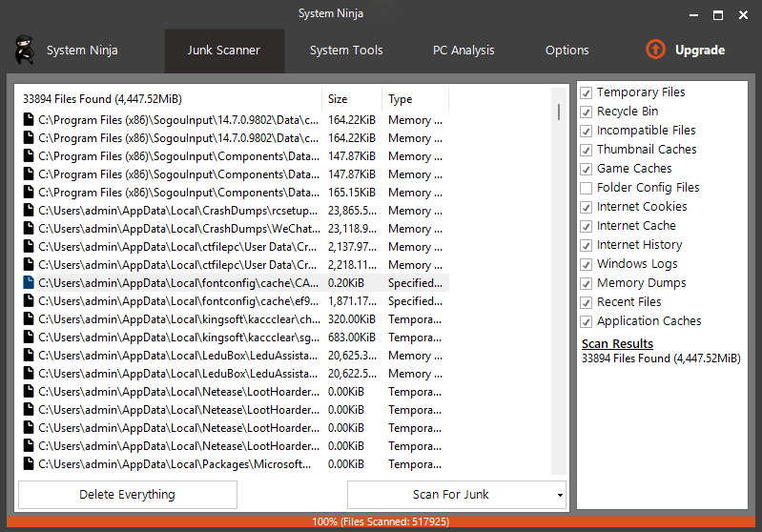Click file icon of kaccclear\sg row

point(29,338)
